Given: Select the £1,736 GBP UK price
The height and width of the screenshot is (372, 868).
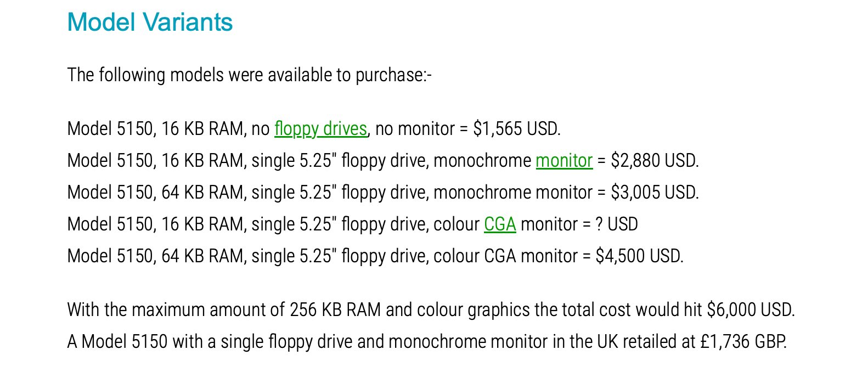Looking at the screenshot, I should click(x=743, y=342).
